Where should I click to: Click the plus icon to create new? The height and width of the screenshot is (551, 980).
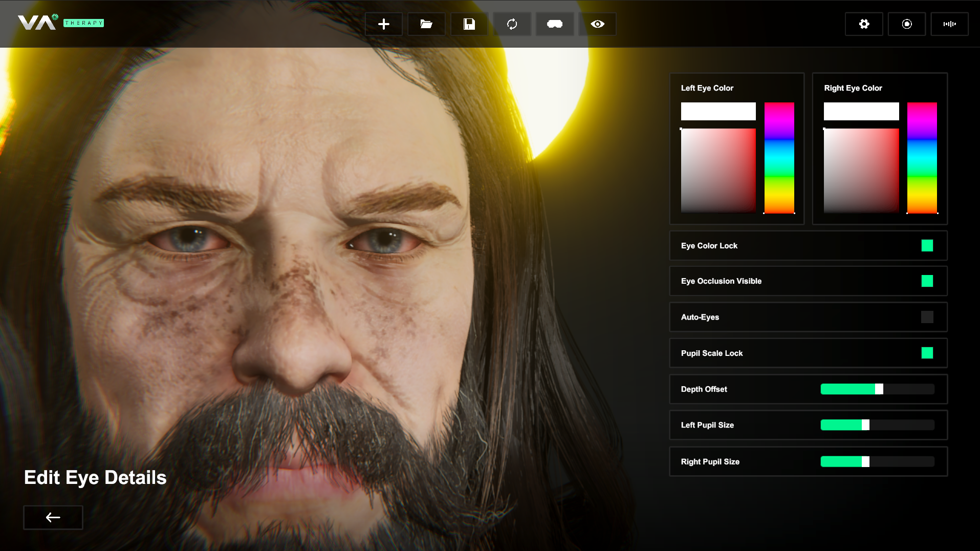(383, 24)
